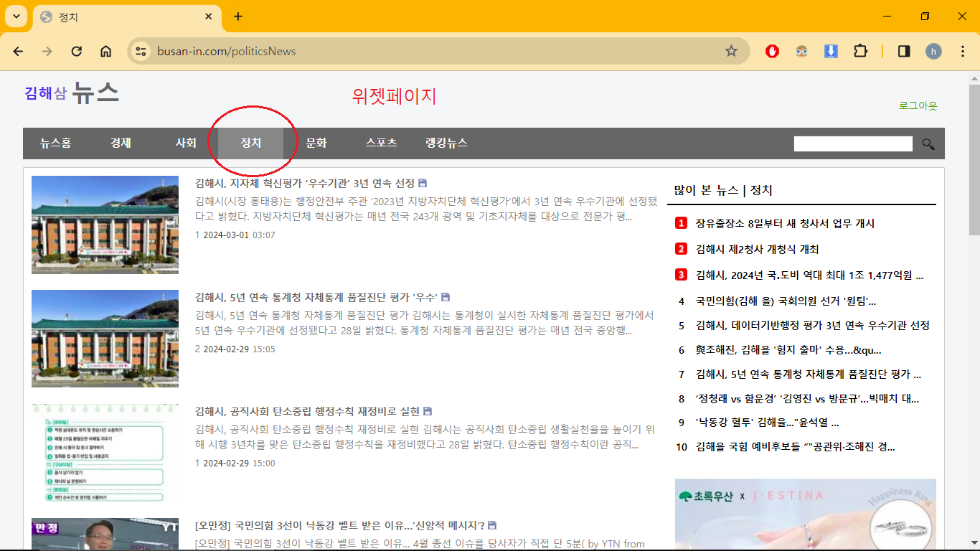Open headline [오만정] 국민의힘 3선이 낙동강 벨트
The height and width of the screenshot is (551, 980).
pyautogui.click(x=340, y=525)
